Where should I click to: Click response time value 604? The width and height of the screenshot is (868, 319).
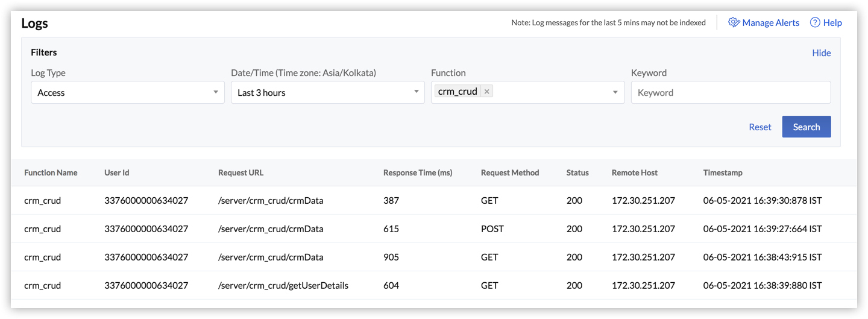[x=391, y=285]
